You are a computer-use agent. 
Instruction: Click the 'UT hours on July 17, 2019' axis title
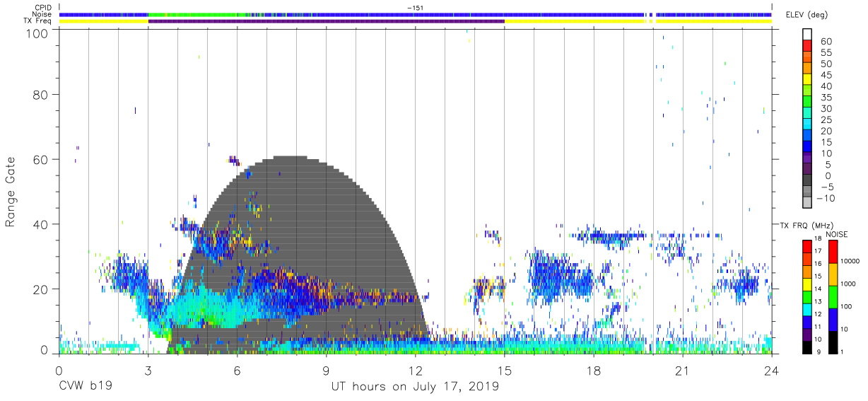415,387
